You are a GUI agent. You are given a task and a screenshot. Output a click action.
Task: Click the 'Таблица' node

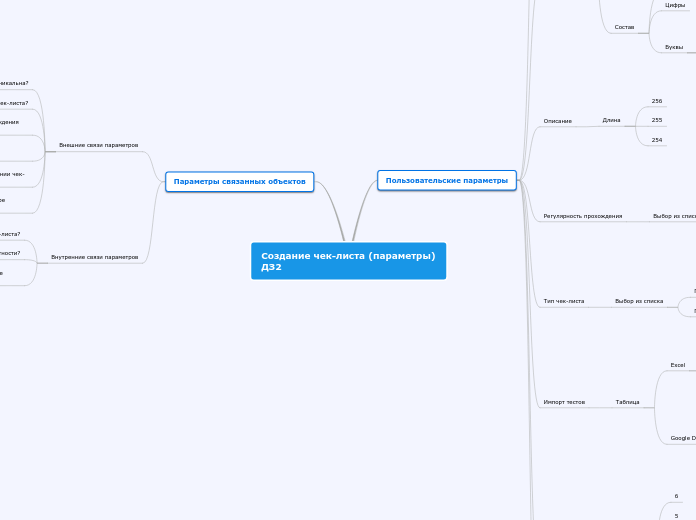click(x=627, y=402)
